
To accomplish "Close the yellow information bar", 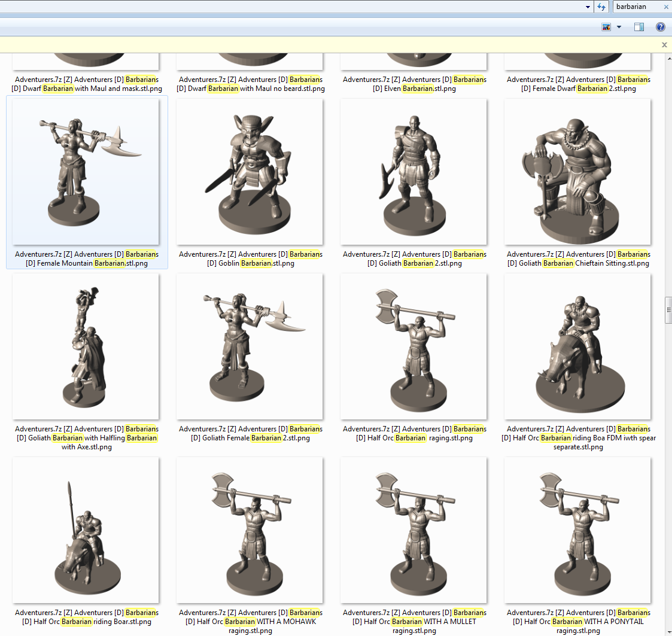I will tap(664, 45).
